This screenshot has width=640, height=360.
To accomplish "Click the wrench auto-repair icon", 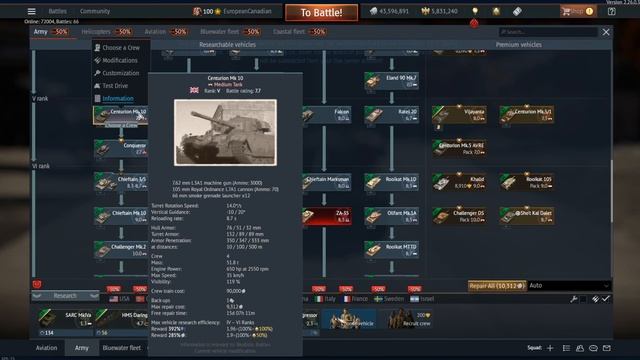I will 573,299.
